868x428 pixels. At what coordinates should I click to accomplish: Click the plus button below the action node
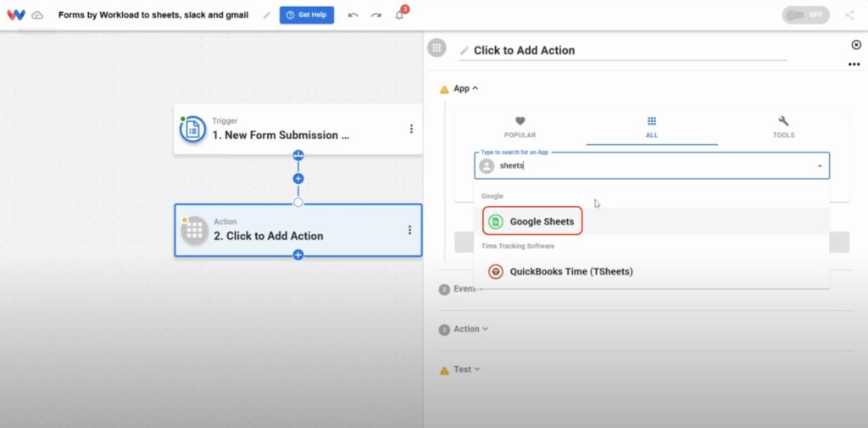298,255
